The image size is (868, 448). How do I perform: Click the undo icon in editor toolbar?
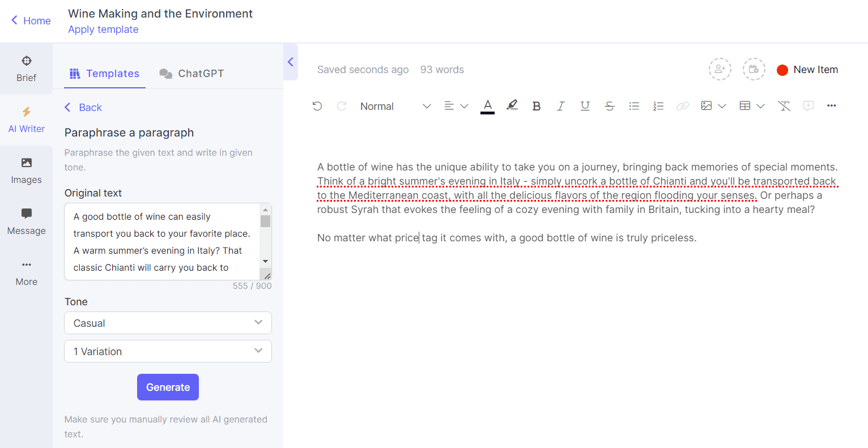tap(317, 106)
